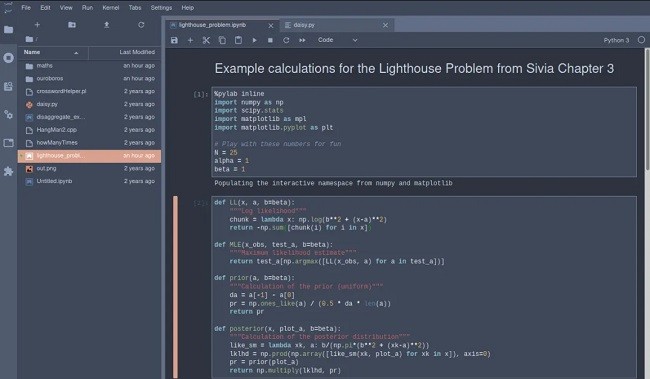Screen dimensions: 650x379
Task: Click the JupyterLab logo
Action: [8, 7]
